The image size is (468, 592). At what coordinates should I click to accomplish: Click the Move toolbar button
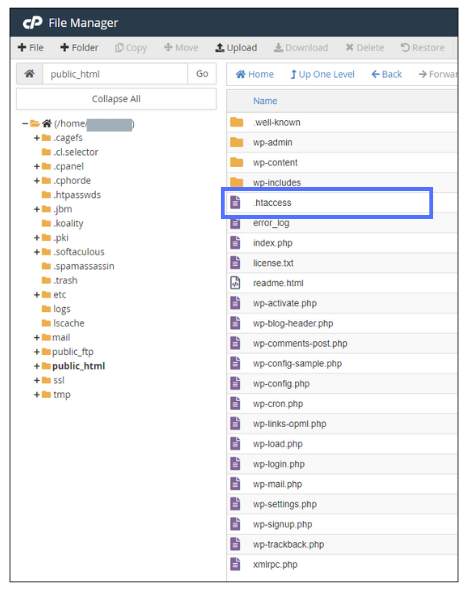181,48
